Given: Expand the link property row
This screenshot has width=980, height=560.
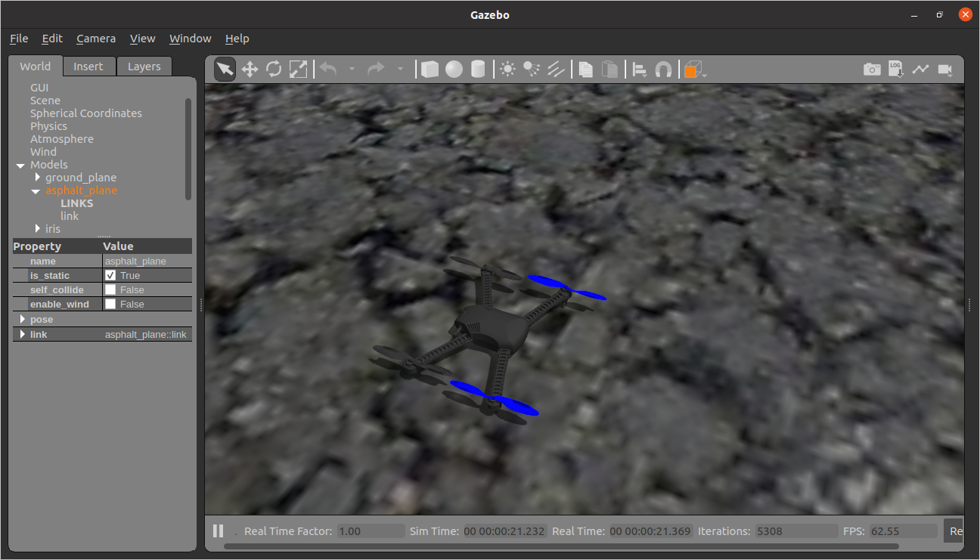Looking at the screenshot, I should tap(23, 334).
